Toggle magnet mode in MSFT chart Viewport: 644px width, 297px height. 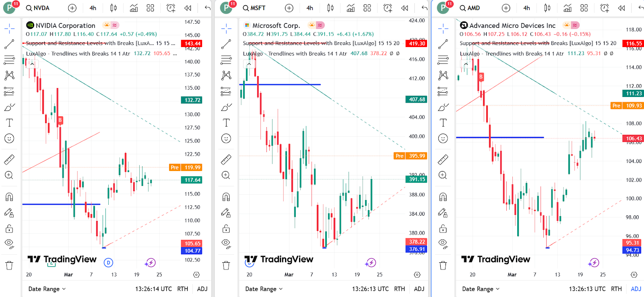point(226,197)
